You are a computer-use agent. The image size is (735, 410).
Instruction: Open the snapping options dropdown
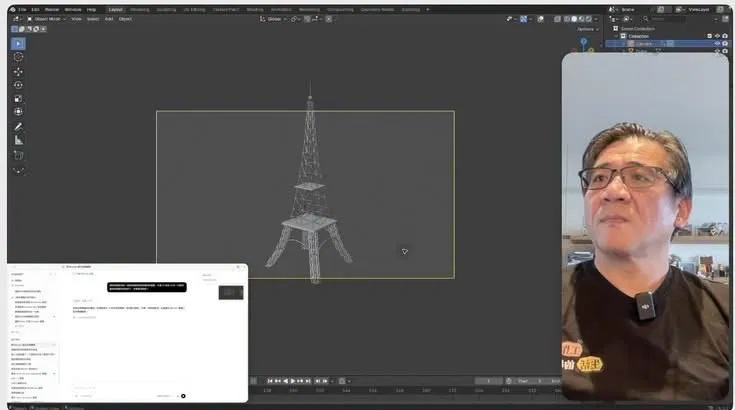point(316,19)
